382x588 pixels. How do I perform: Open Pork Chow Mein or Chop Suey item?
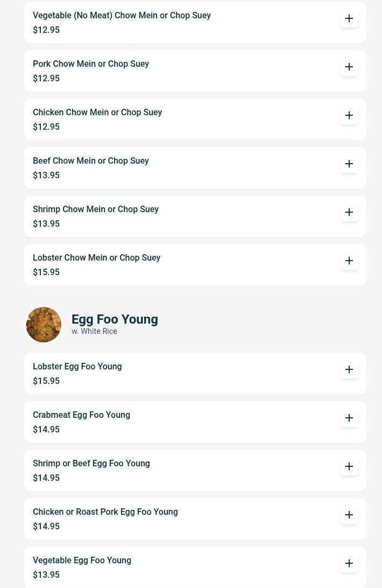[91, 64]
